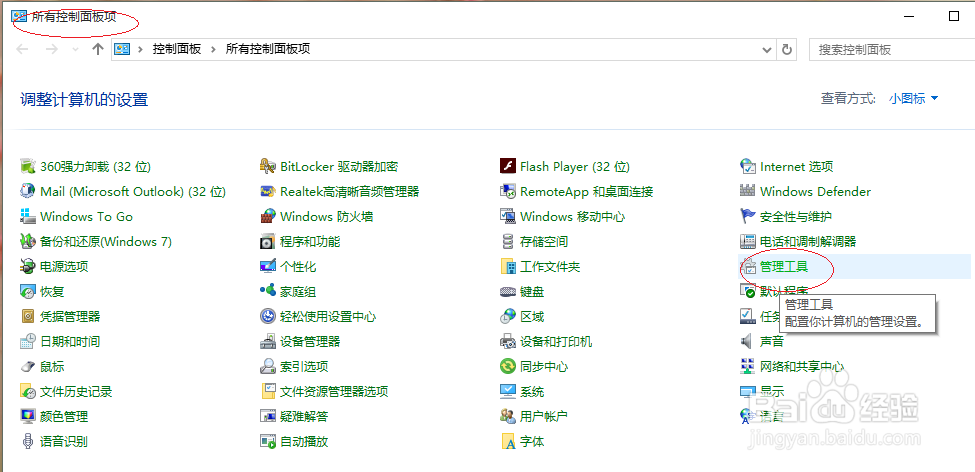Click the 疑难解答 icon
975x472 pixels.
pyautogui.click(x=268, y=416)
